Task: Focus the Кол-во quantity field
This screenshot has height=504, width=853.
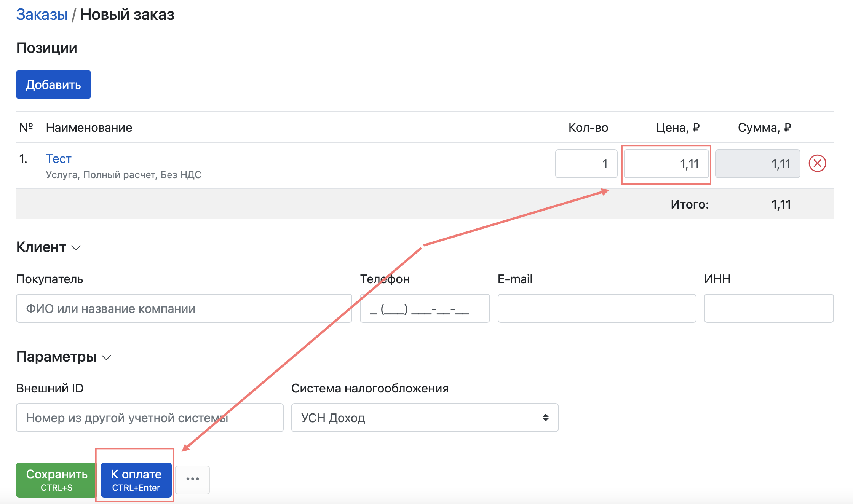Action: pyautogui.click(x=586, y=164)
